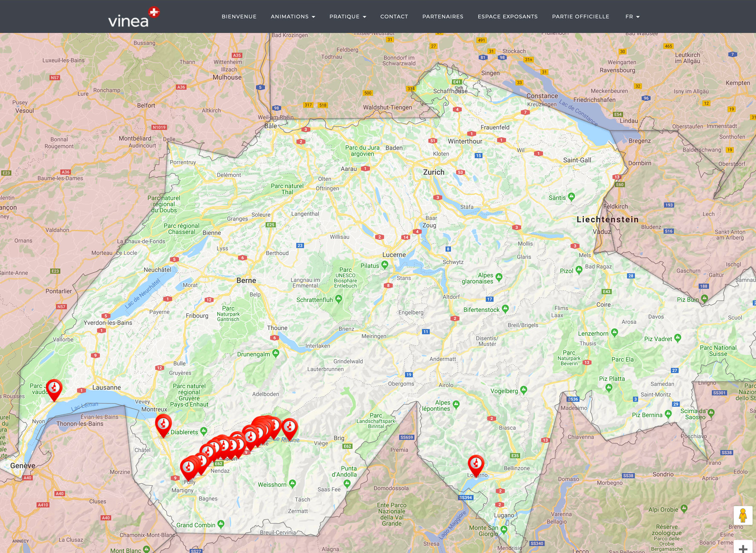Open the Partenaires menu item
This screenshot has width=756, height=553.
443,17
